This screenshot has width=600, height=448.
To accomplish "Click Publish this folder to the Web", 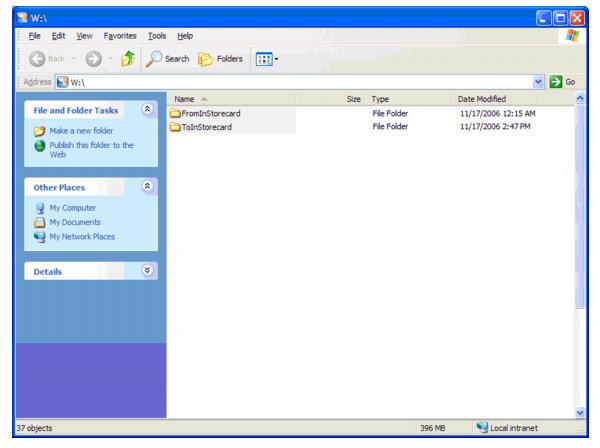I will pos(91,150).
